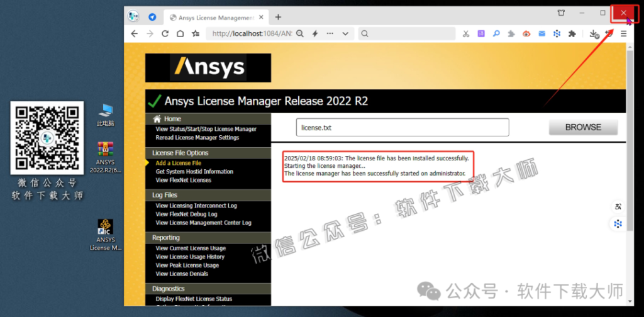644x317 pixels.
Task: Expand the address bar dropdown chevron
Action: (345, 34)
